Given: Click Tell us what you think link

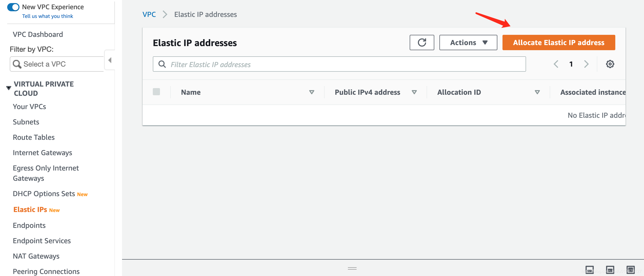Looking at the screenshot, I should pos(47,16).
